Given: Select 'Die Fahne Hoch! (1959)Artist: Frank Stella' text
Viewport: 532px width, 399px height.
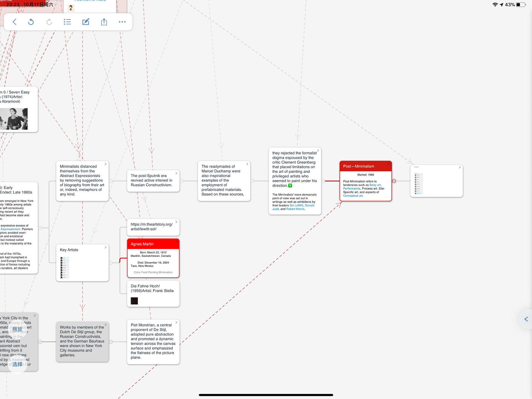Looking at the screenshot, I should [x=152, y=288].
